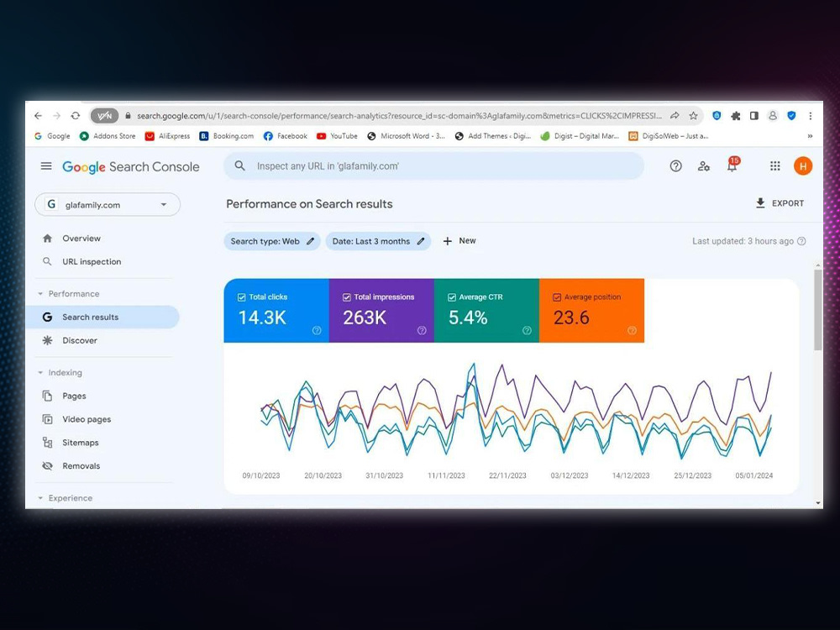Screen dimensions: 840x630
Task: Click the Inspect any URL search field
Action: click(x=434, y=166)
